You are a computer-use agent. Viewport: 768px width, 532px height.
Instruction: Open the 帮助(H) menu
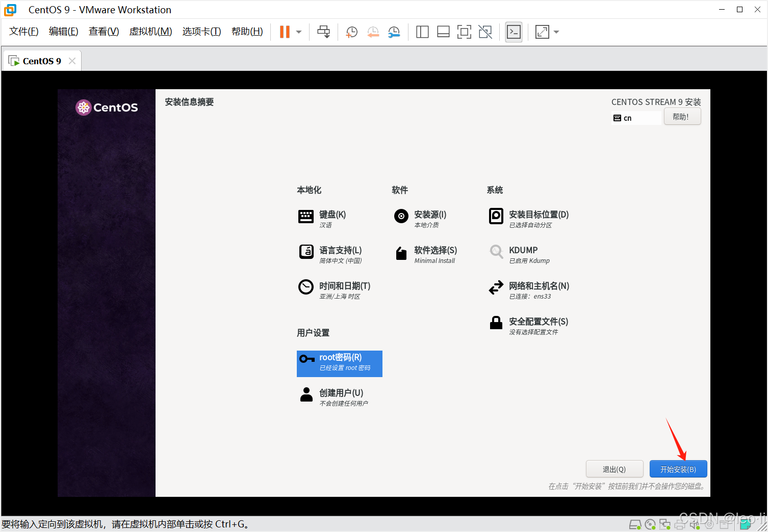tap(247, 32)
